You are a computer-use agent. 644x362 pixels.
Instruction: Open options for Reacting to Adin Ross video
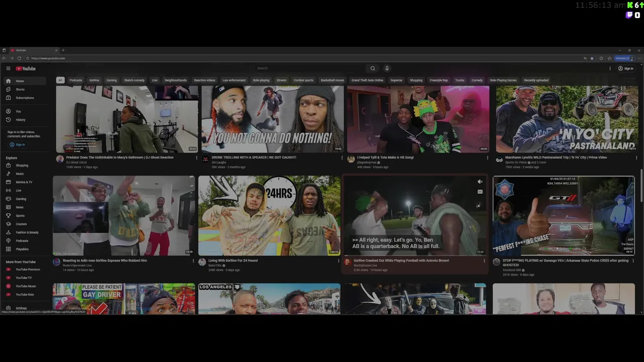pyautogui.click(x=193, y=261)
